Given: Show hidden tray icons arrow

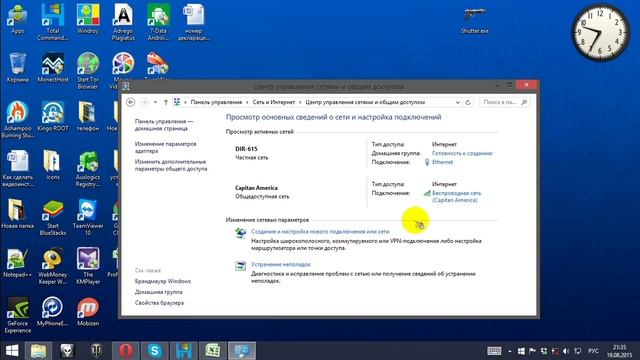Looking at the screenshot, I should point(510,351).
